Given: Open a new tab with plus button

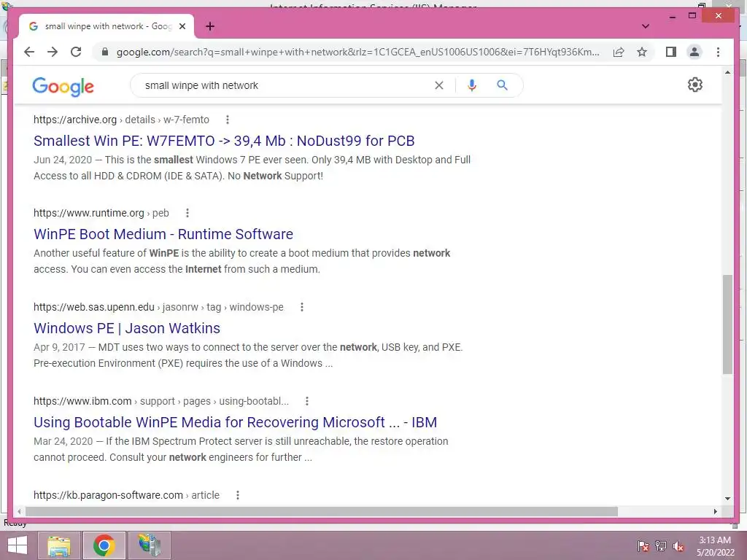Looking at the screenshot, I should click(210, 26).
